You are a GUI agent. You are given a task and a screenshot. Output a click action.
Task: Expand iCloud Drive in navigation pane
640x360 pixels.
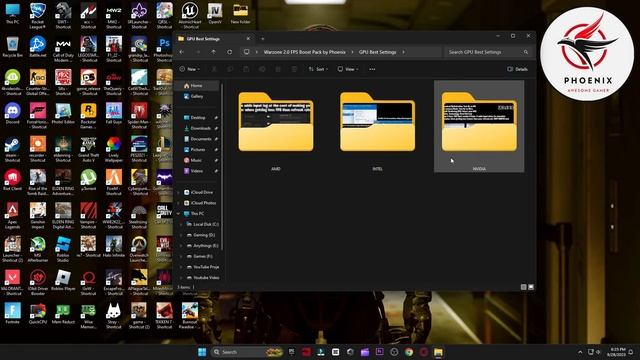point(179,192)
